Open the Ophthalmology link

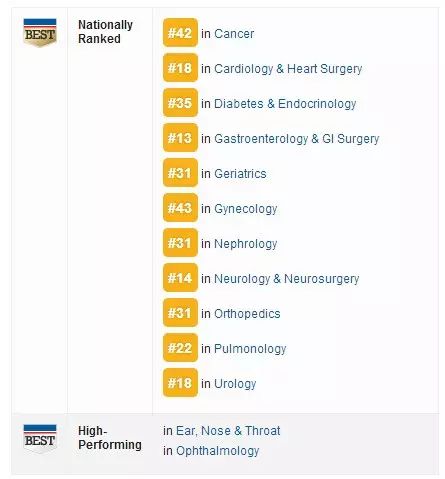(x=218, y=451)
